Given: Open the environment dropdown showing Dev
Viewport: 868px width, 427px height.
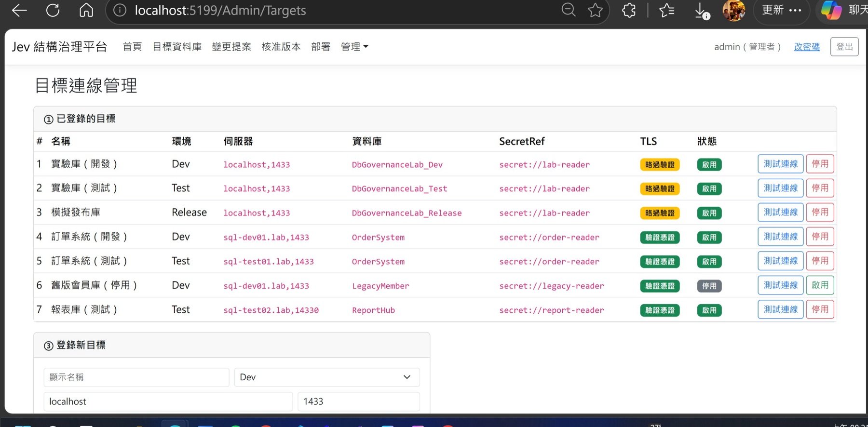Looking at the screenshot, I should (x=327, y=377).
